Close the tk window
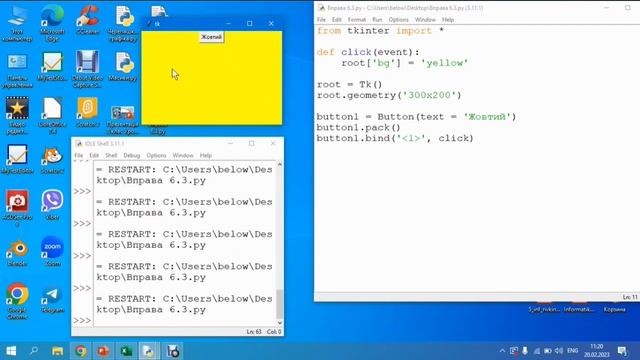 (271, 24)
